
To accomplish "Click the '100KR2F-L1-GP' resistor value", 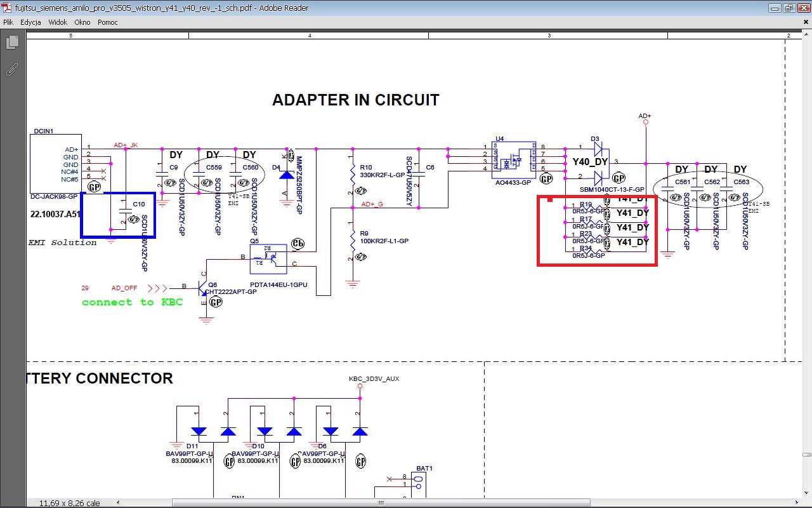I will coord(384,241).
